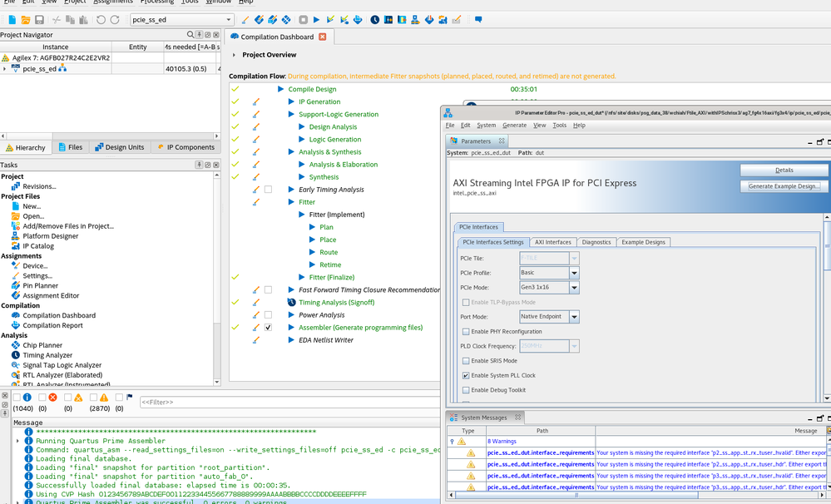Switch to the IP Components tab
Screen dimensions: 831x504
(x=185, y=147)
